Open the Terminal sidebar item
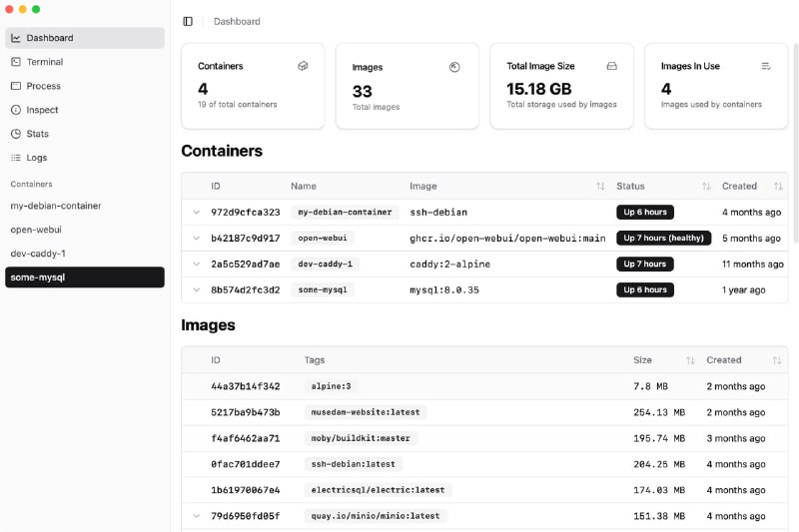799x532 pixels. pyautogui.click(x=45, y=62)
